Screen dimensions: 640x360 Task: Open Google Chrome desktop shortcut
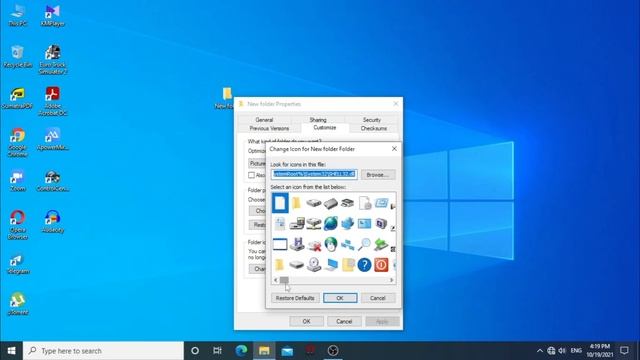point(17,142)
